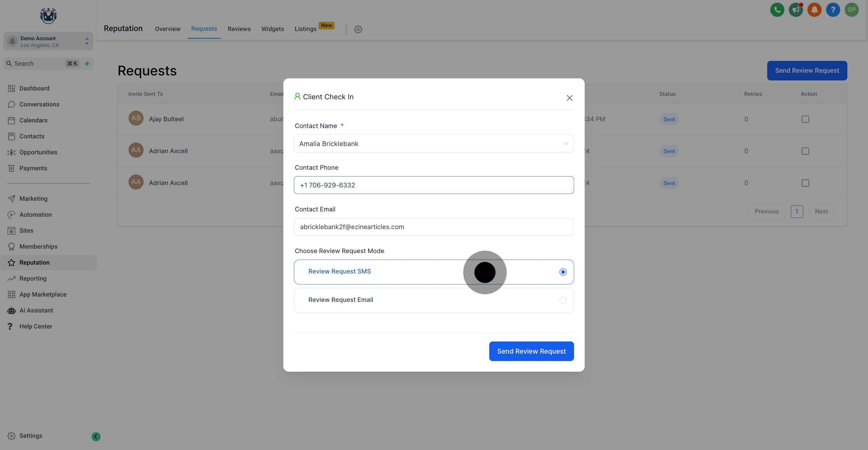Switch to the Reviews tab
This screenshot has height=450, width=868.
pyautogui.click(x=239, y=29)
